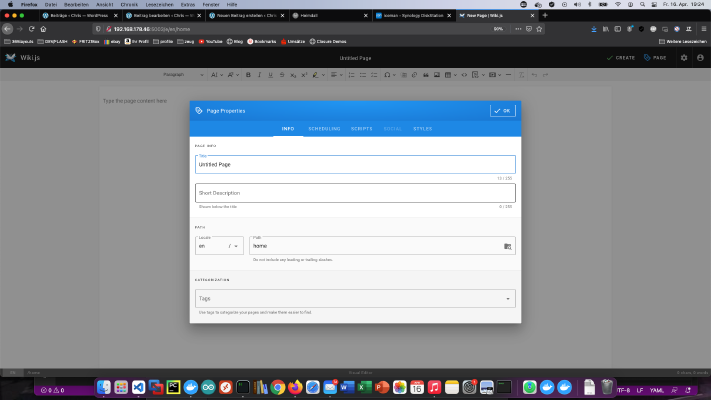The image size is (711, 400).
Task: Open the YouTube bookmark
Action: (x=210, y=41)
